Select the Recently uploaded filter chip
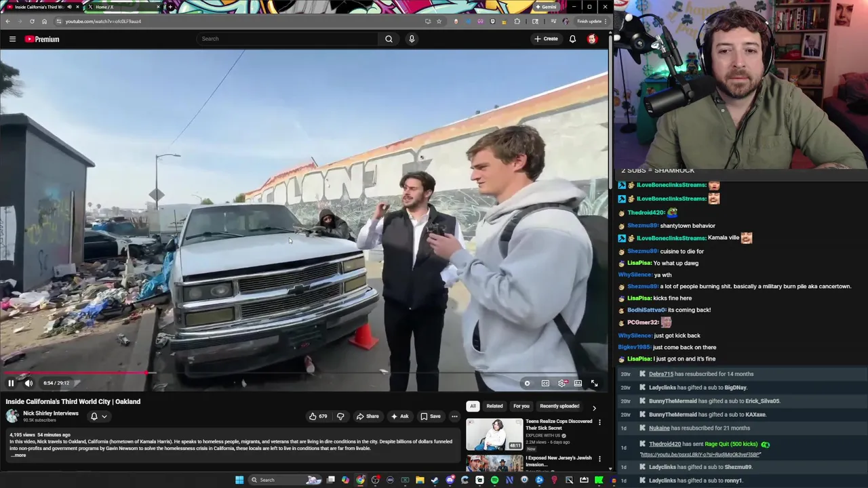This screenshot has height=488, width=868. (559, 406)
